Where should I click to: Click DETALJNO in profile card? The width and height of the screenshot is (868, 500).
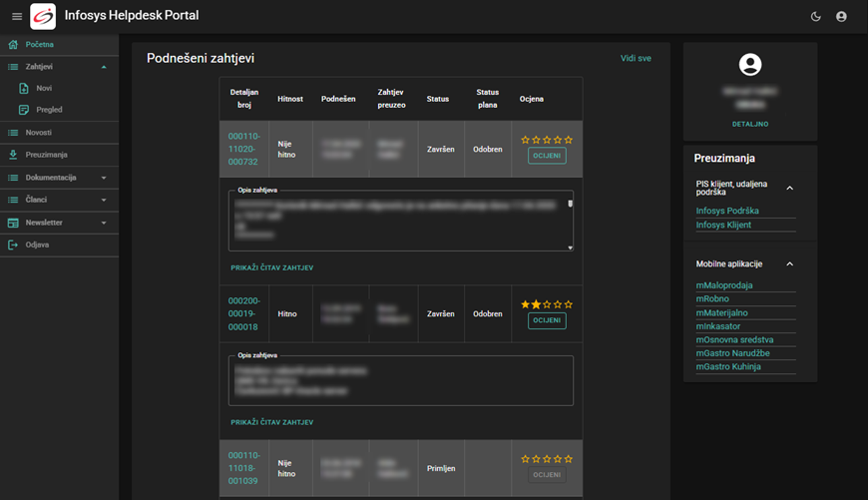(x=750, y=124)
